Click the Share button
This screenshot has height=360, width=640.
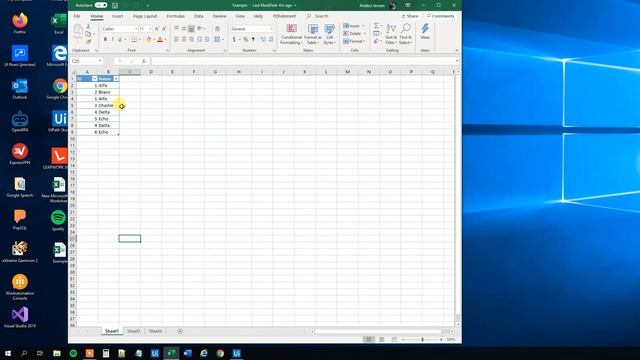click(410, 16)
